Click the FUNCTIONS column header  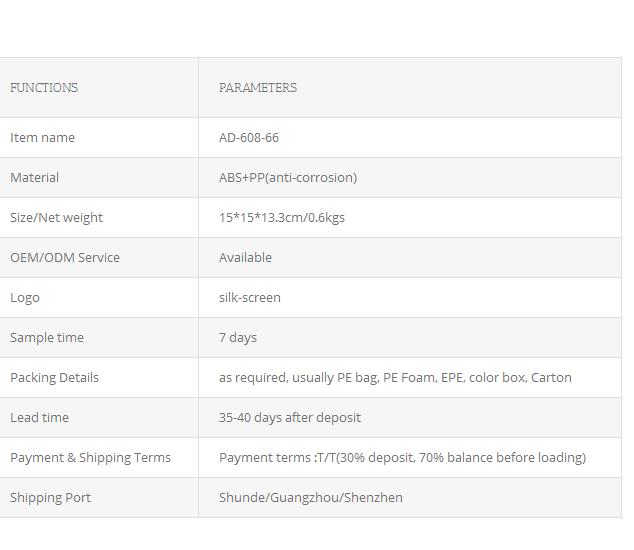coord(44,87)
